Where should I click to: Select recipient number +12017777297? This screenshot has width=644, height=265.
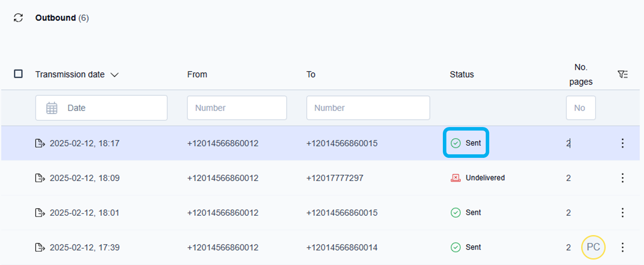pos(334,178)
